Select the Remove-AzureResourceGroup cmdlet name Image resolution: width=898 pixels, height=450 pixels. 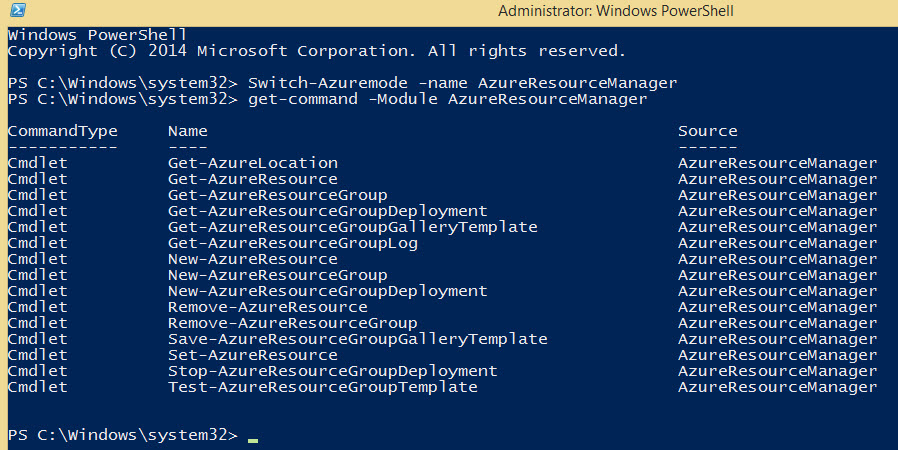coord(293,323)
